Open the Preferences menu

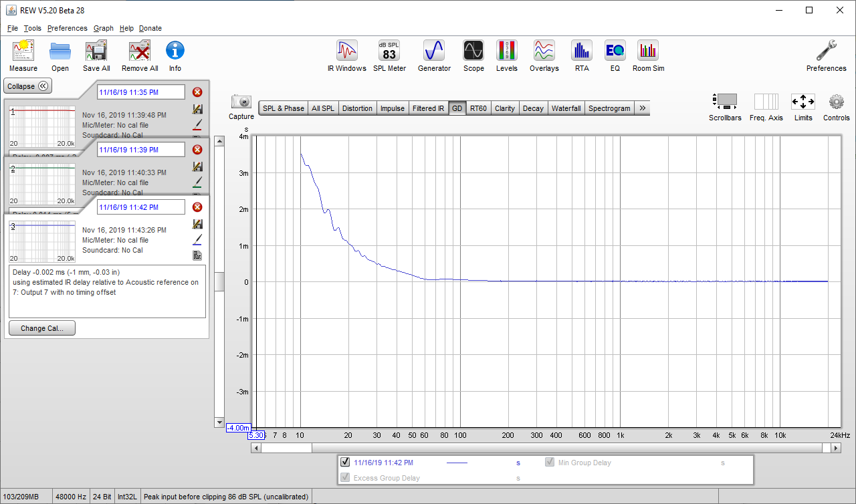click(67, 28)
